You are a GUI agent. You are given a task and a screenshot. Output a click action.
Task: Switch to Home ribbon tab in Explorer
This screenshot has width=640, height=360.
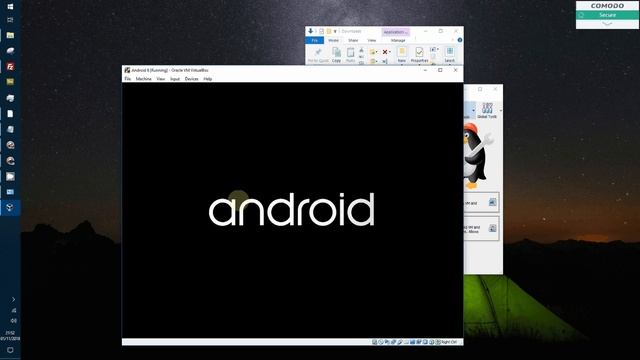[333, 40]
